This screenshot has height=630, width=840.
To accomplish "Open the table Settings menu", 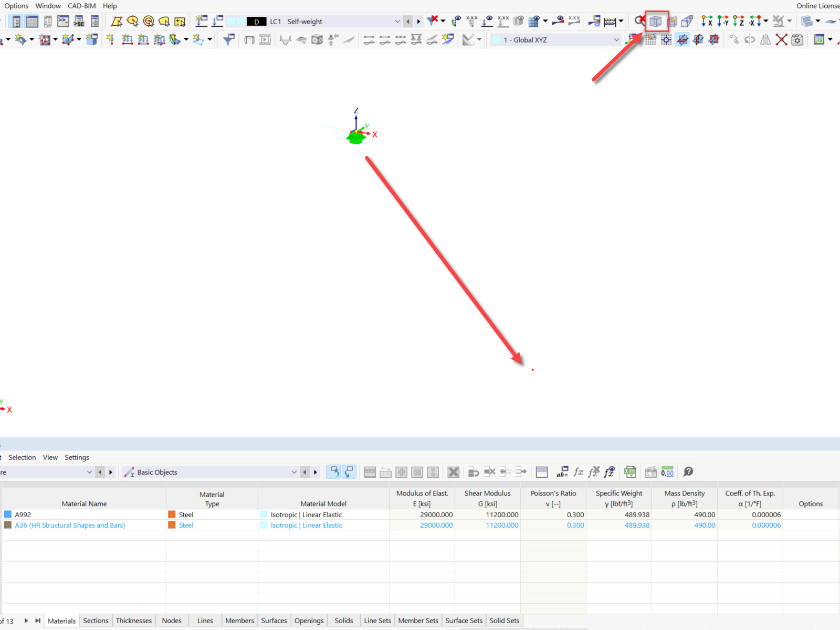I will coord(77,457).
